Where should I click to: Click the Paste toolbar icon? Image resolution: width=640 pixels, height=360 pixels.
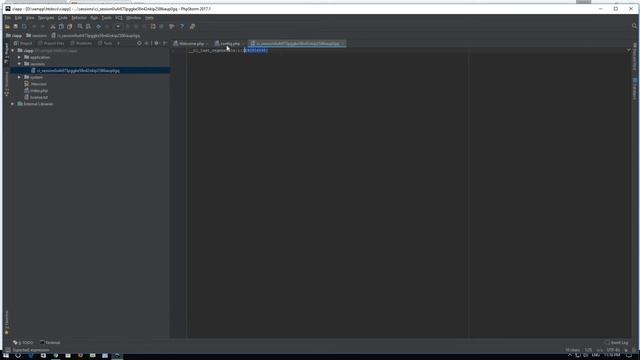click(x=70, y=27)
